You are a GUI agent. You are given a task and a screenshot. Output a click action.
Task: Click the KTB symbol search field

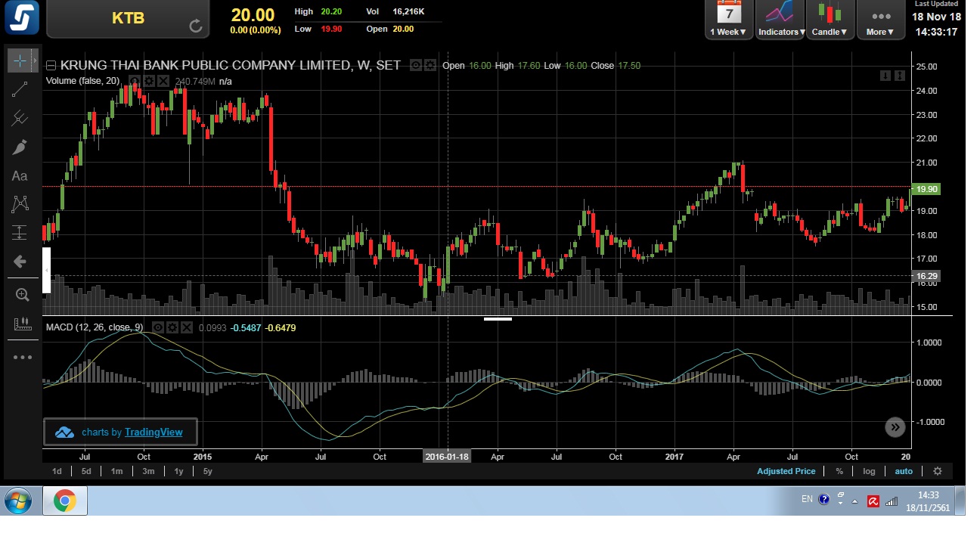(x=128, y=18)
